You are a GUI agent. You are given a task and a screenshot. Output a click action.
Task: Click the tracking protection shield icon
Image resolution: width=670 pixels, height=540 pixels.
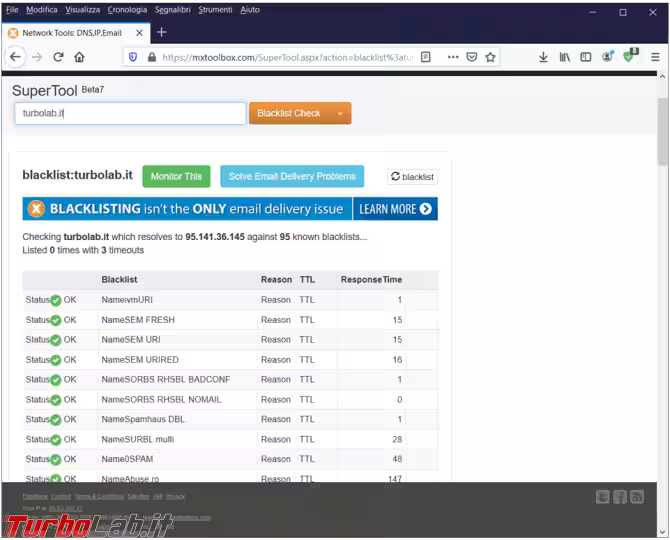[133, 57]
